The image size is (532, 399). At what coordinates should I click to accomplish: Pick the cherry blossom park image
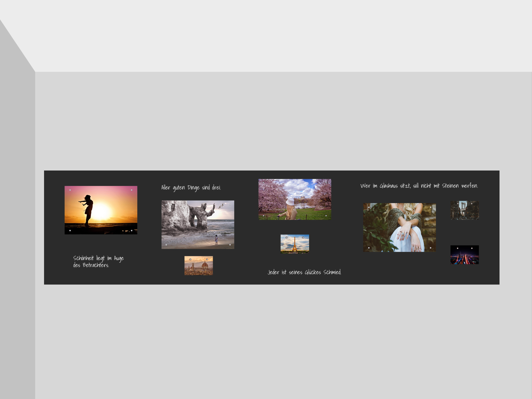tap(295, 199)
